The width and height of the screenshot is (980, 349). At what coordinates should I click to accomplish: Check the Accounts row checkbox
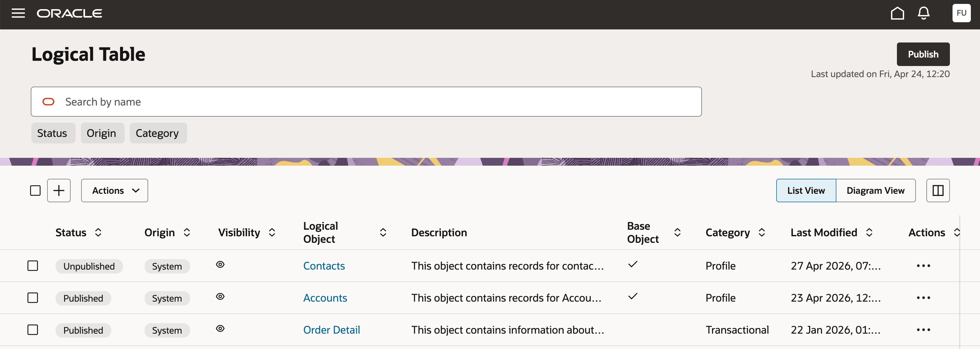(x=33, y=298)
